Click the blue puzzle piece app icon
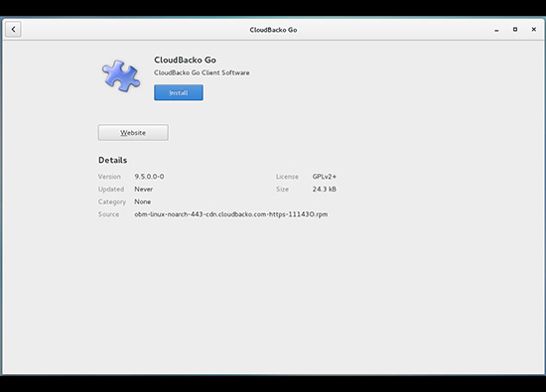 pyautogui.click(x=121, y=75)
